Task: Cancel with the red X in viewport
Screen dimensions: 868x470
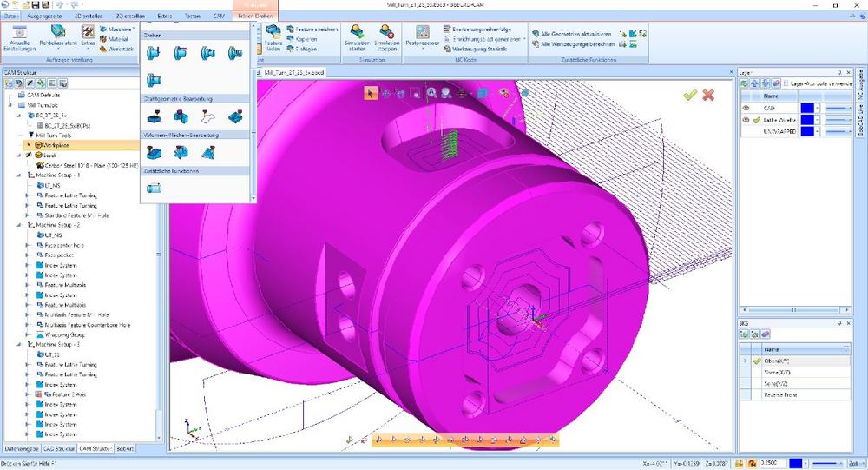Action: point(708,96)
